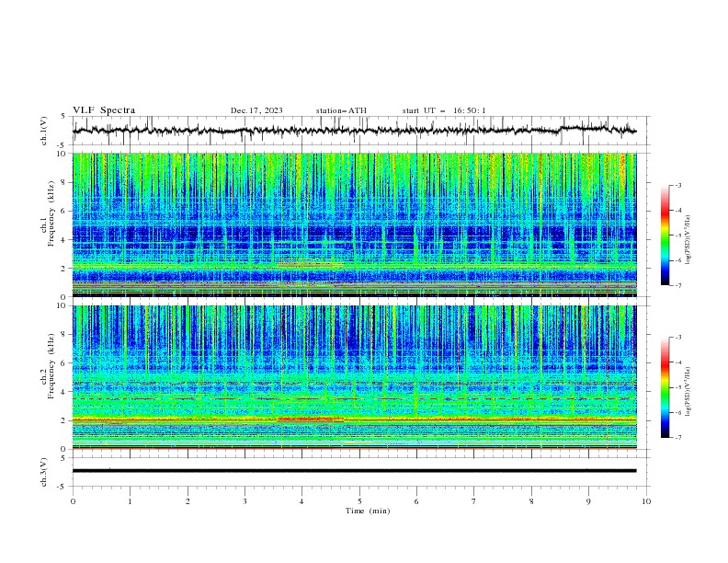The height and width of the screenshot is (563, 728).
Task: Click the lower PSD color scale bar
Action: pyautogui.click(x=665, y=387)
